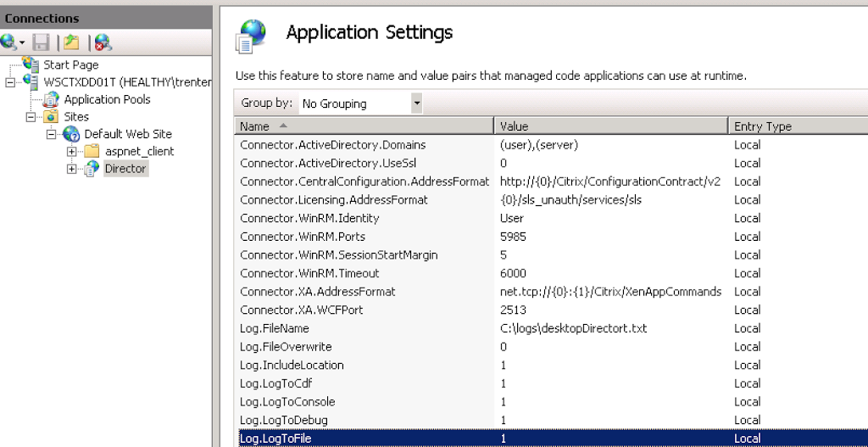Screen dimensions: 868x447
Task: Sort by the Value column header
Action: [610, 126]
